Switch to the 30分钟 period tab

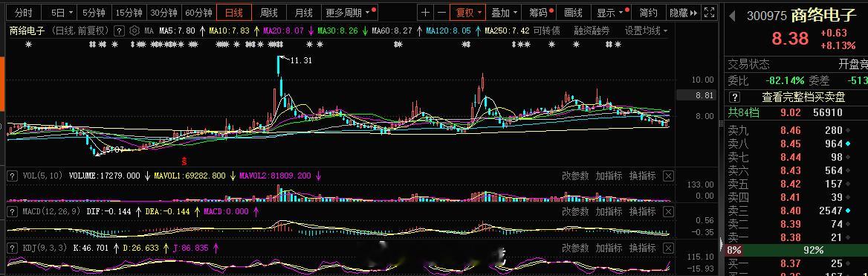pos(163,12)
